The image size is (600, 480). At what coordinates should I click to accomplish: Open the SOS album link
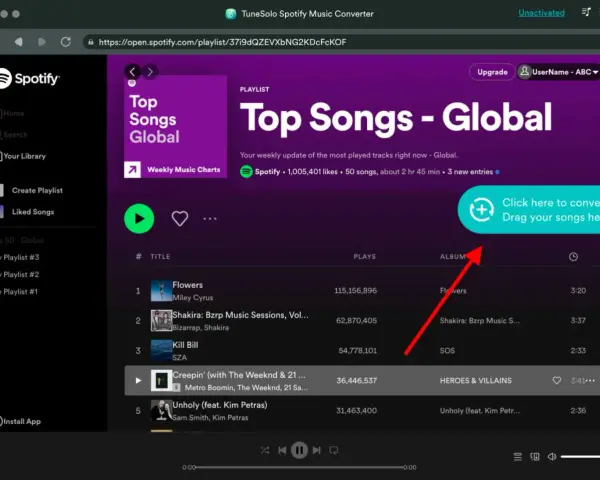(447, 350)
